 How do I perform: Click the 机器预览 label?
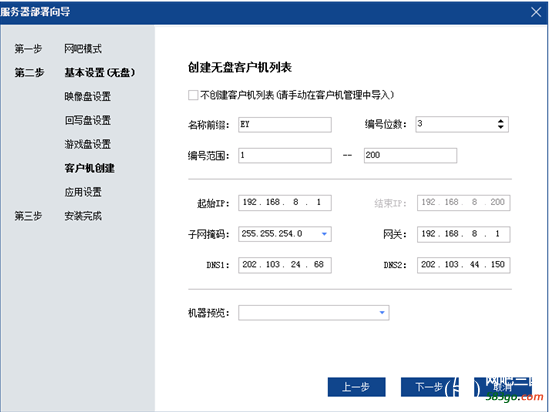(x=209, y=313)
